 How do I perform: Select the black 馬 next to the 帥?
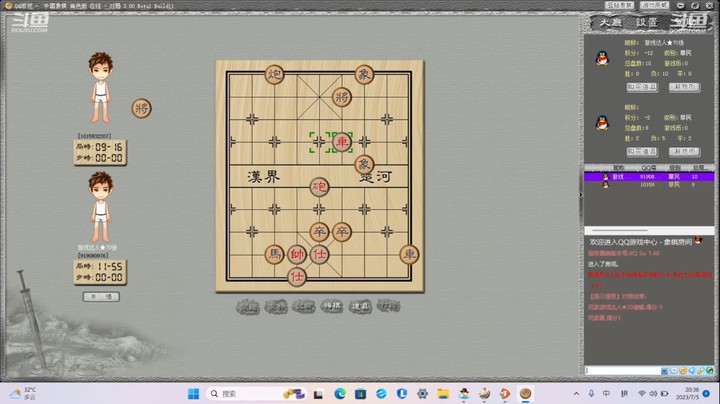pyautogui.click(x=274, y=254)
